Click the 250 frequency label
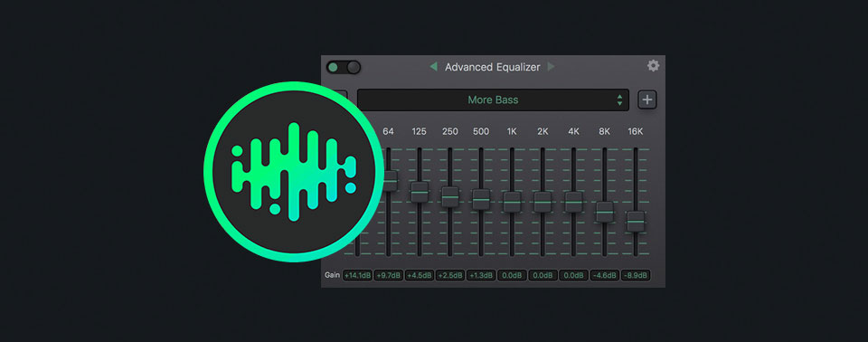This screenshot has width=868, height=342. point(450,132)
